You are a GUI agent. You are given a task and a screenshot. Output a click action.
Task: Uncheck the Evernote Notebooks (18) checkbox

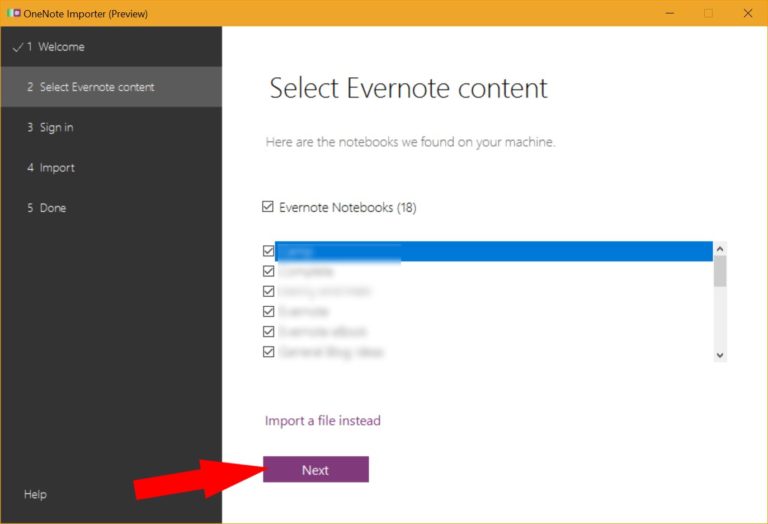[x=267, y=207]
